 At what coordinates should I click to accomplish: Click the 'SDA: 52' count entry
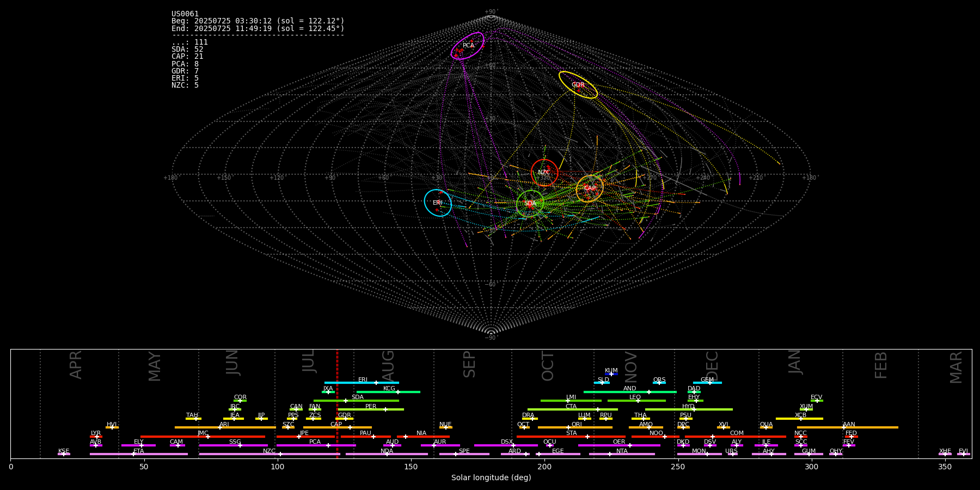(x=187, y=50)
